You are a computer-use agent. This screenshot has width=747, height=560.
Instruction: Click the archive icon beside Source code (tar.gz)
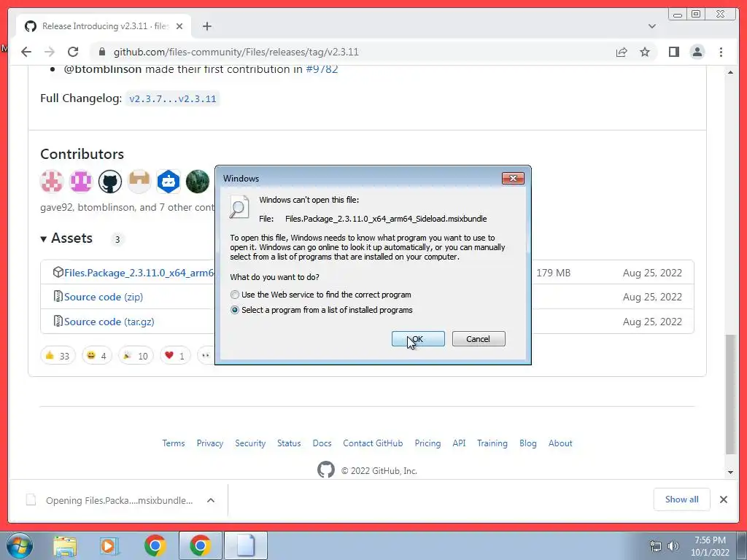click(58, 321)
